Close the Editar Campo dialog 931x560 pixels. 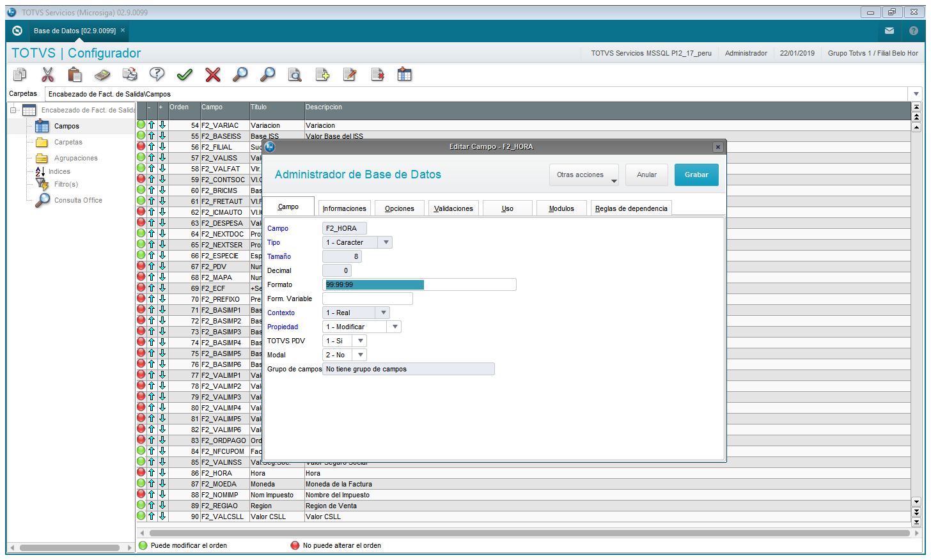point(718,147)
